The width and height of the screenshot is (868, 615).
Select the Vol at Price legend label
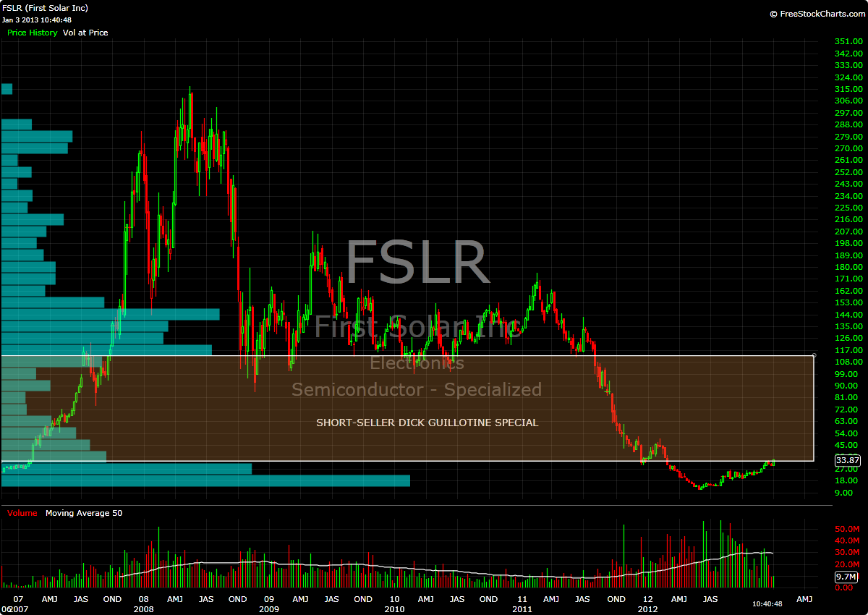[x=85, y=33]
